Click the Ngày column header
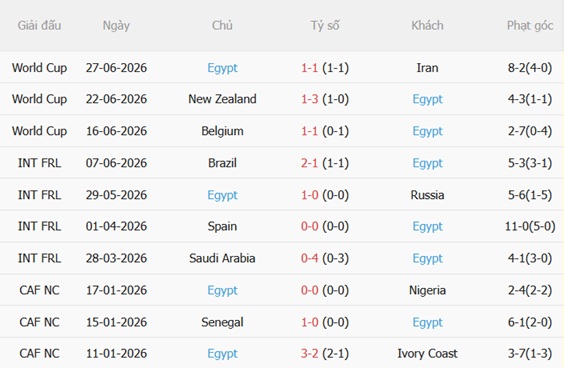 click(116, 26)
